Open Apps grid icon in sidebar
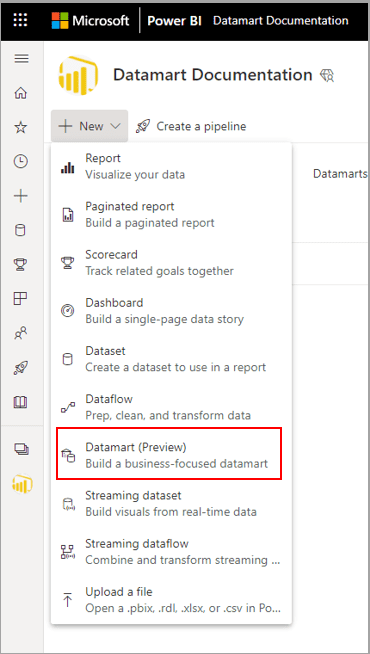The width and height of the screenshot is (370, 654). point(21,299)
